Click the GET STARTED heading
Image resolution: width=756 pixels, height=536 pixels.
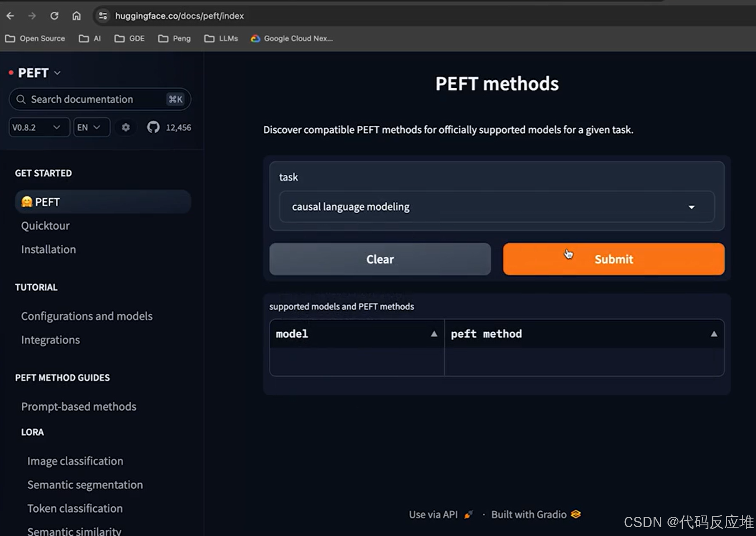click(x=43, y=173)
